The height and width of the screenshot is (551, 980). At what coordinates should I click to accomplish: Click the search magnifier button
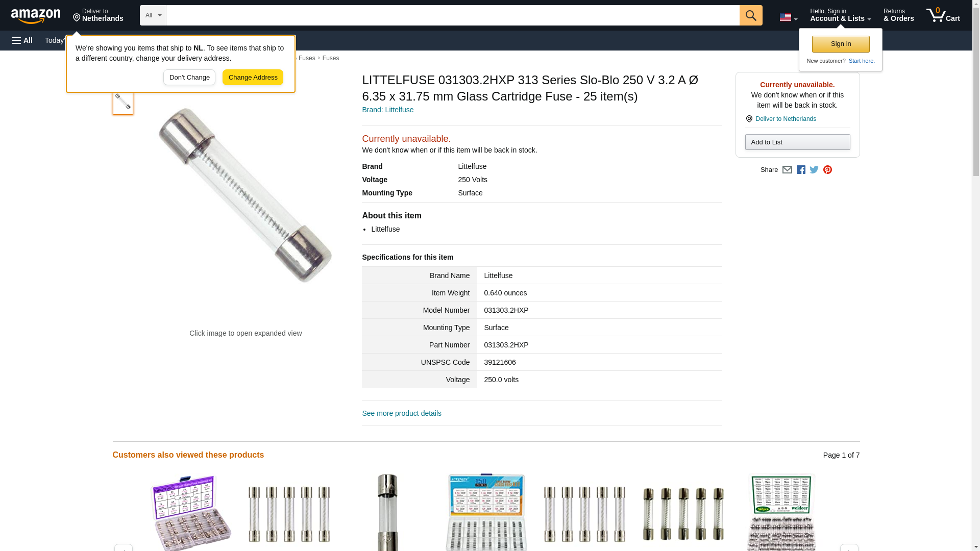pyautogui.click(x=751, y=15)
